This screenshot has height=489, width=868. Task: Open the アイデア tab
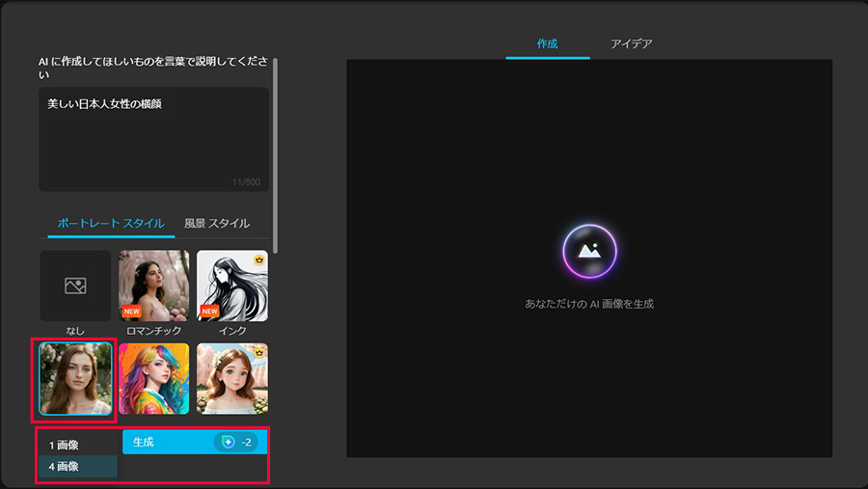point(631,43)
